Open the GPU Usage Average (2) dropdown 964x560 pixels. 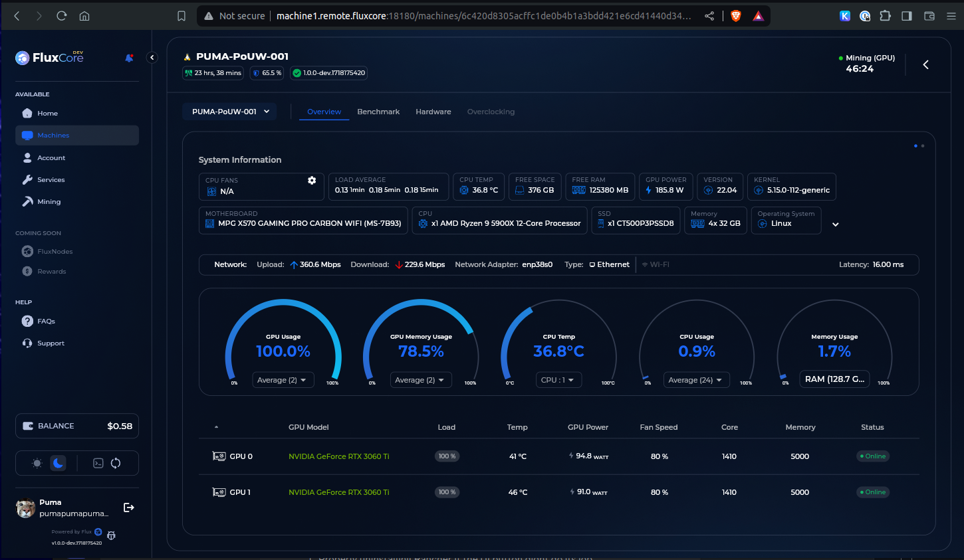pyautogui.click(x=283, y=380)
